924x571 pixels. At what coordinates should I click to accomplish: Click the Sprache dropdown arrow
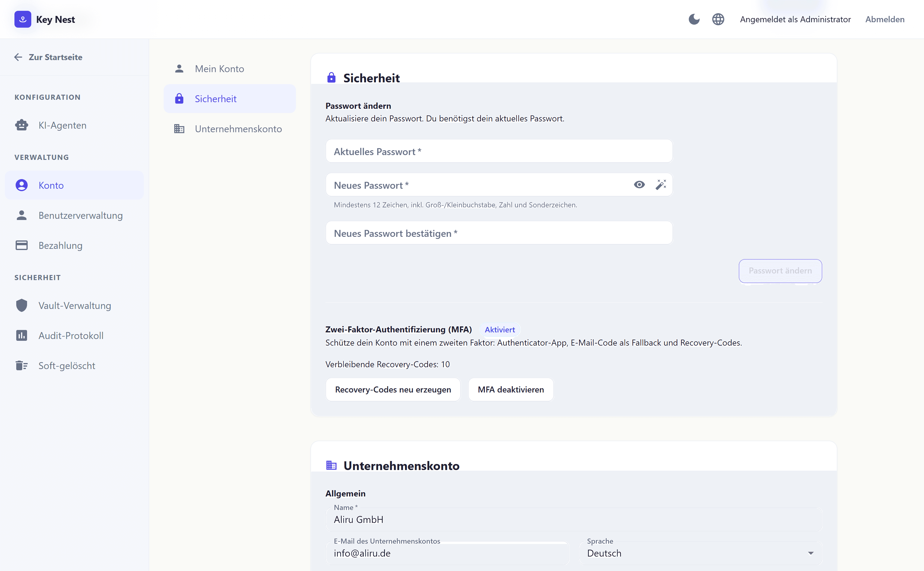click(811, 553)
